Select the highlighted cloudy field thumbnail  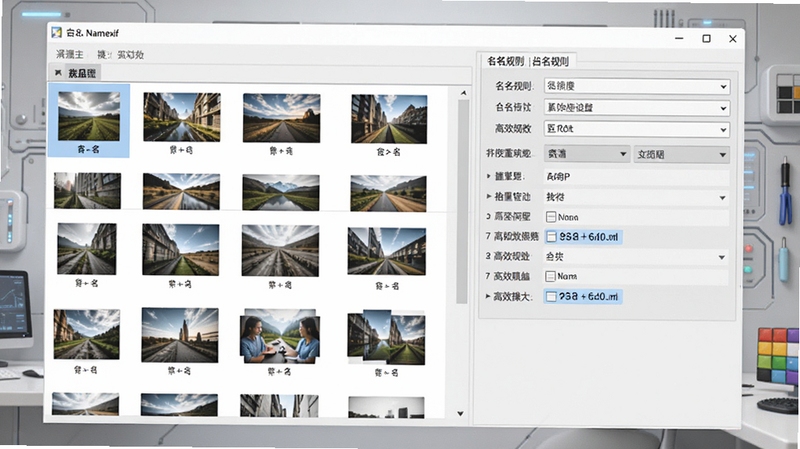tap(89, 116)
